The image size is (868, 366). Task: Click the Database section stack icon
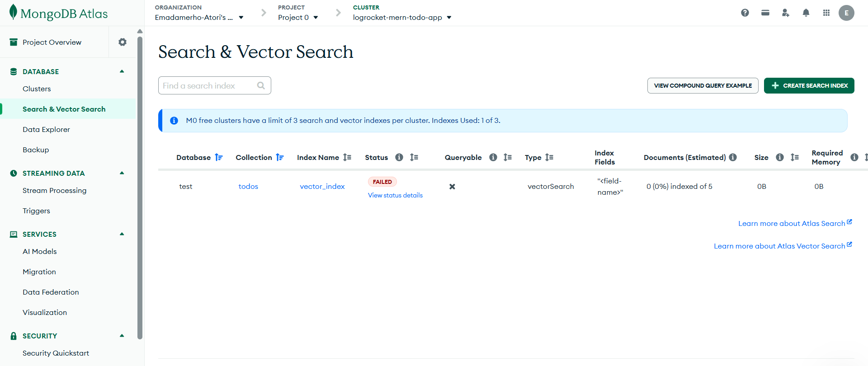pos(14,71)
